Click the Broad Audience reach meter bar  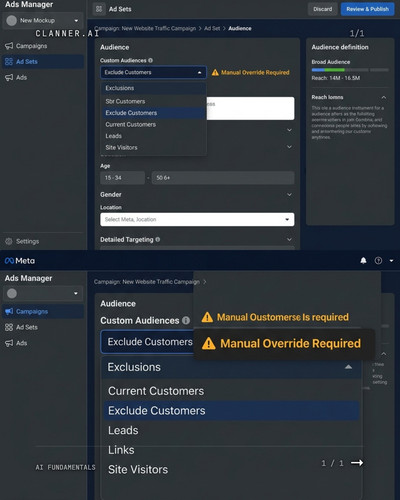[350, 70]
